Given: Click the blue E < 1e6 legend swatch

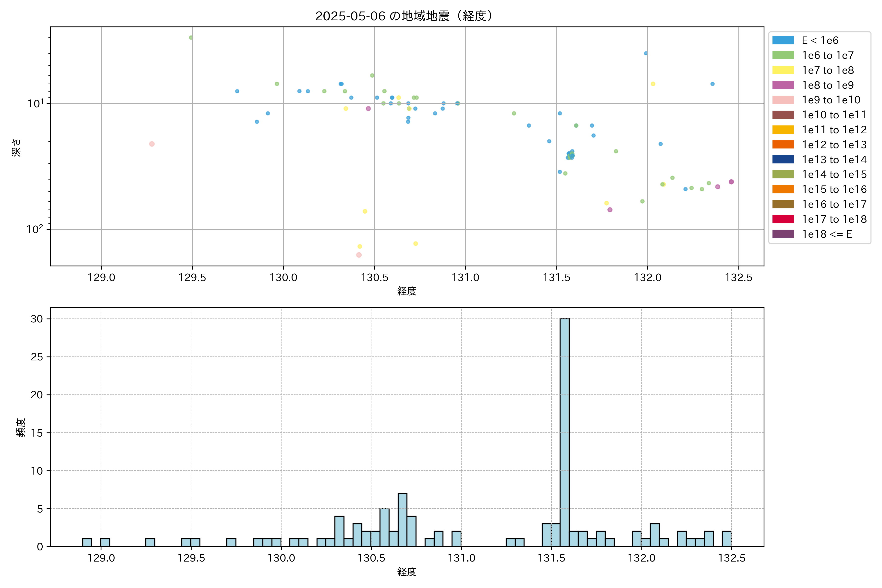Looking at the screenshot, I should point(783,40).
